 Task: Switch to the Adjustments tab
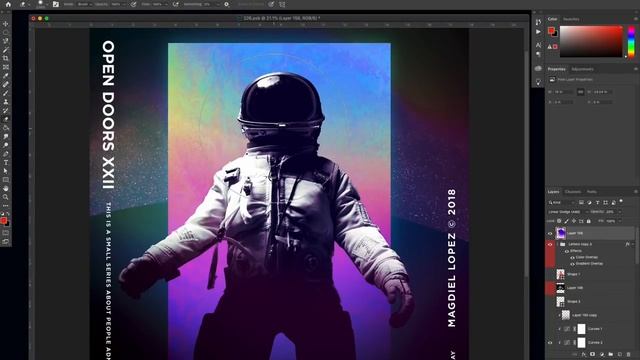click(582, 69)
